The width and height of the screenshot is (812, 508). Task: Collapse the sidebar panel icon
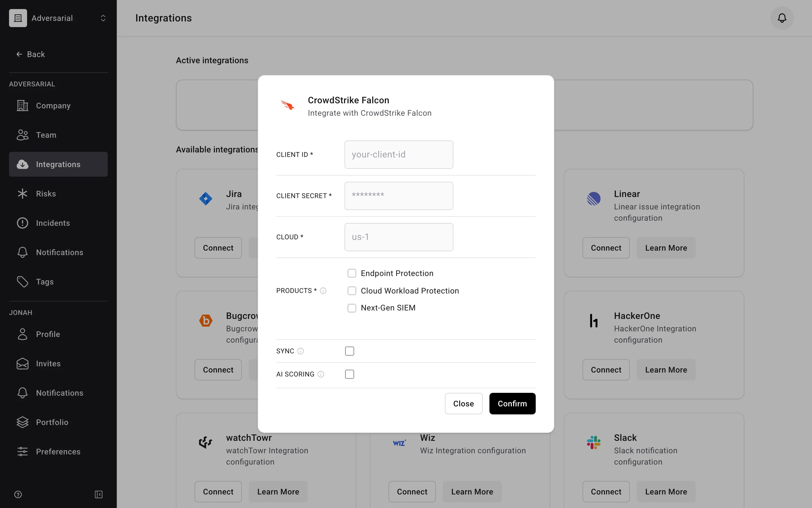click(99, 494)
